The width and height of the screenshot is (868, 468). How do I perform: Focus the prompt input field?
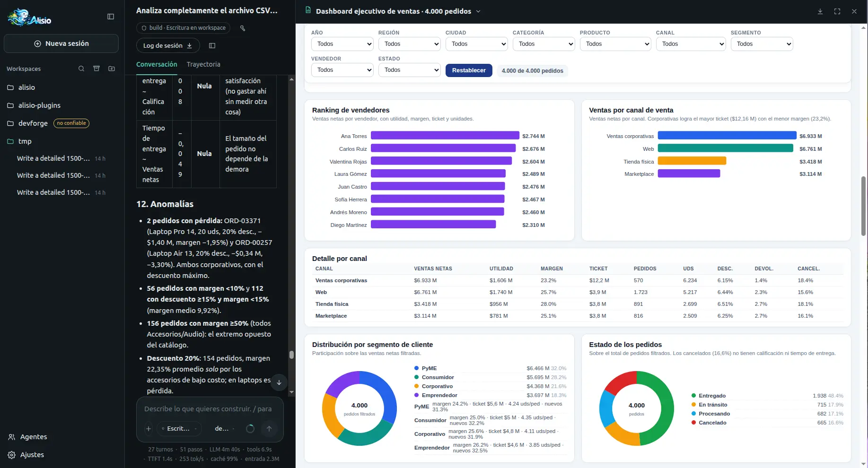pyautogui.click(x=210, y=409)
